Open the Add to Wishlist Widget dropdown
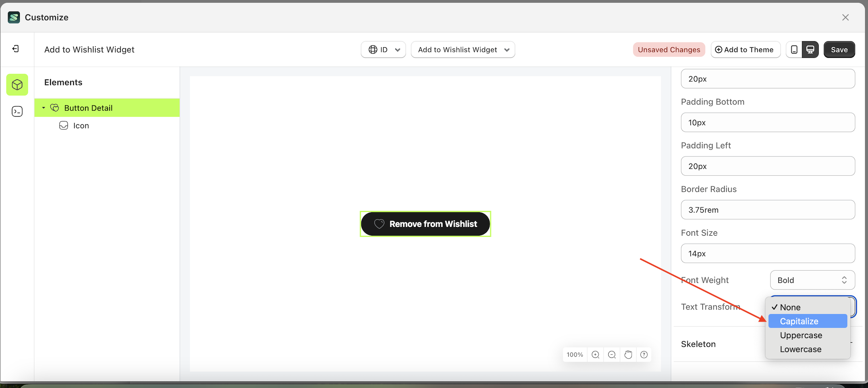Screen dimensions: 868x388 [463, 49]
